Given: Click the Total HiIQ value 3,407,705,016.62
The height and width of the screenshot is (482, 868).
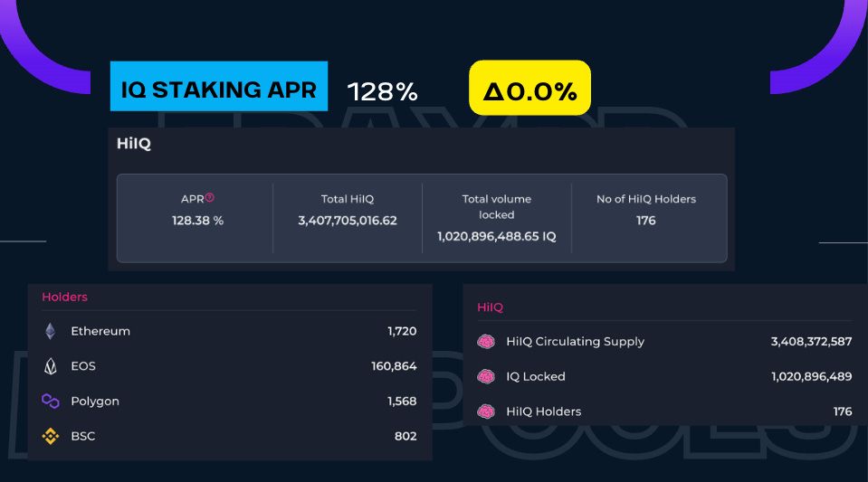Looking at the screenshot, I should (x=348, y=221).
